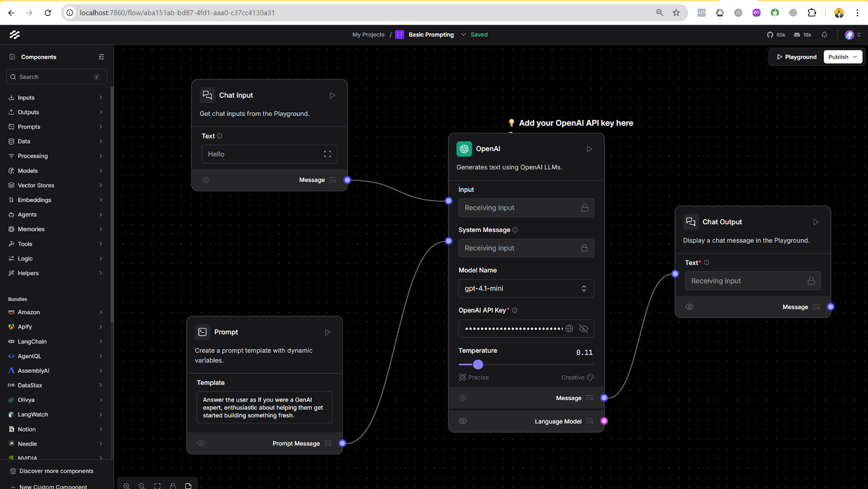Screen dimensions: 868x489
Task: Click the notifications bell icon
Action: (x=825, y=35)
